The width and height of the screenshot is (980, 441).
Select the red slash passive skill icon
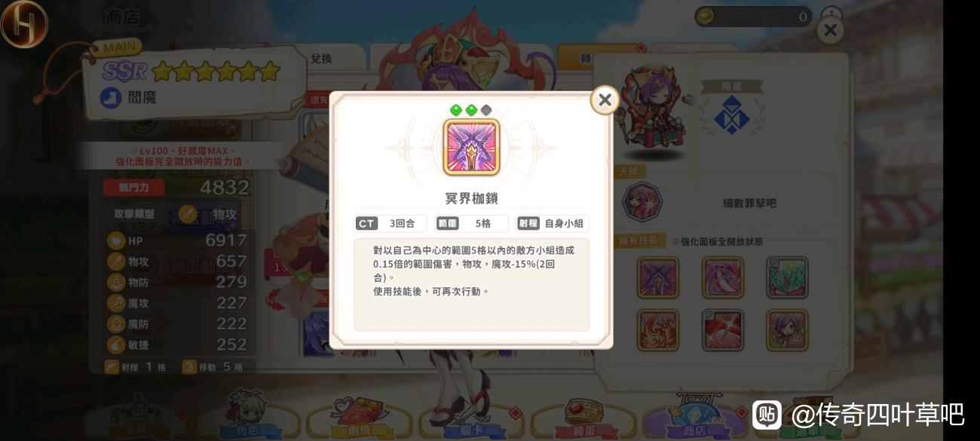click(723, 330)
